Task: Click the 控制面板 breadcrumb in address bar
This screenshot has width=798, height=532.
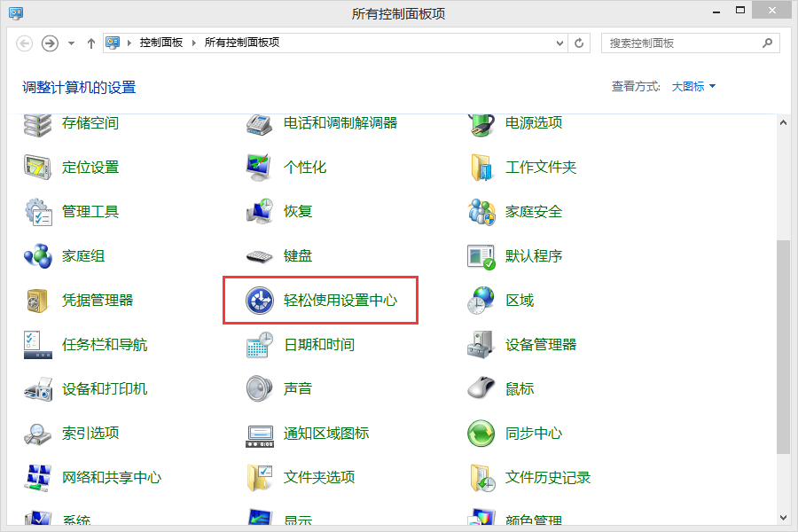Action: click(x=160, y=43)
